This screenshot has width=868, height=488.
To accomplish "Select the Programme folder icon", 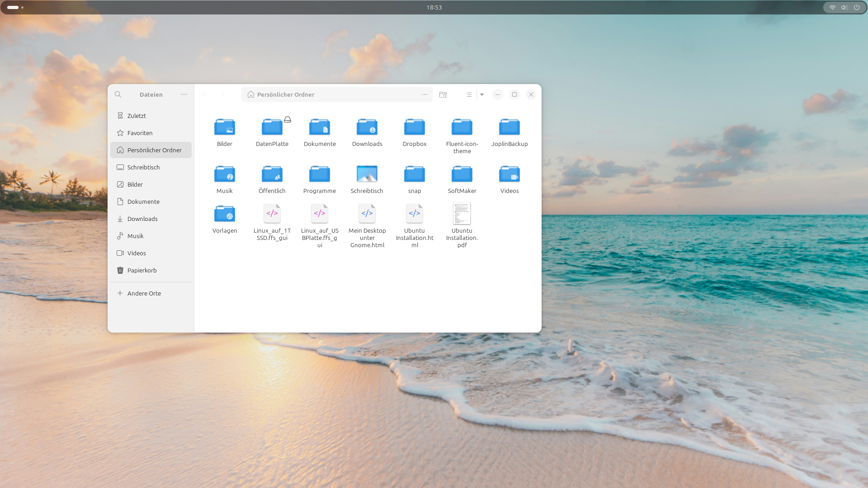I will pos(320,174).
